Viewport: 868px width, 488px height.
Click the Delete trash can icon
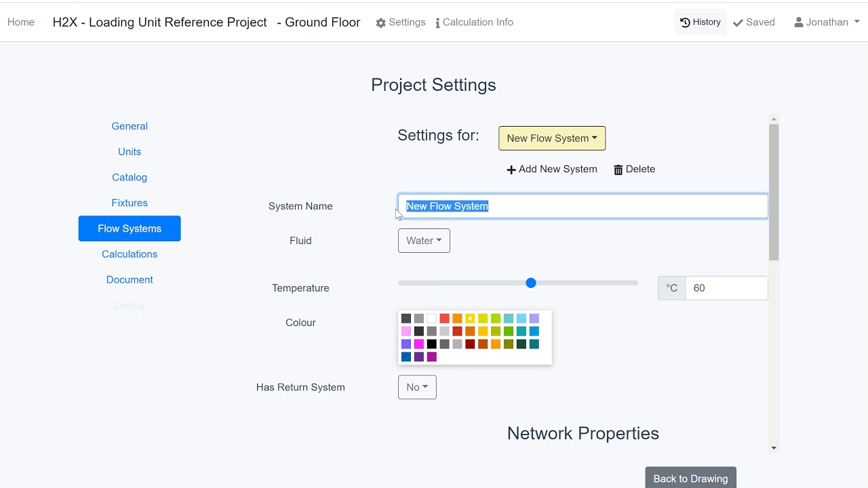coord(618,169)
